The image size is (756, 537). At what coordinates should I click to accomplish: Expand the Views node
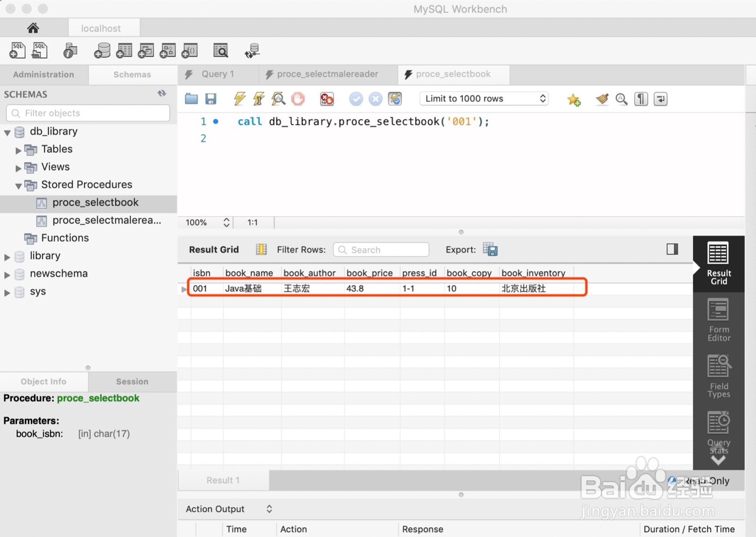(18, 168)
